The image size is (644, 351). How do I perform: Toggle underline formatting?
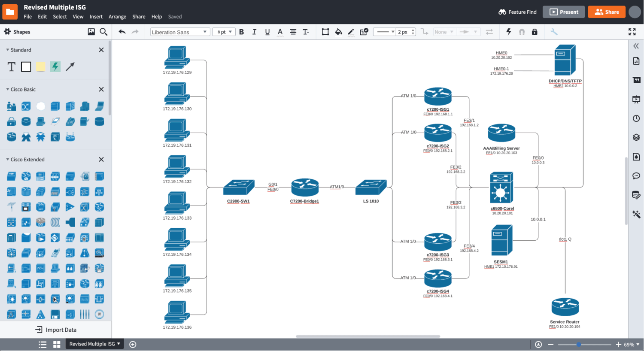tap(267, 32)
